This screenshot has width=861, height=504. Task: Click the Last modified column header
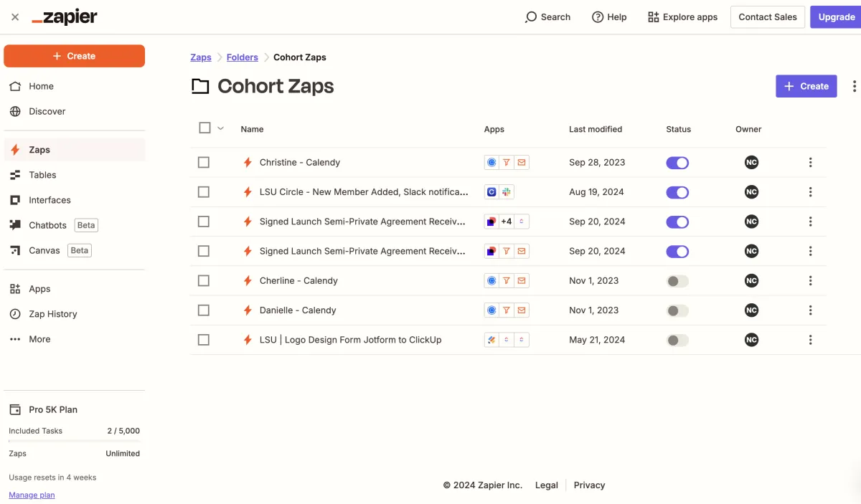[x=596, y=129]
